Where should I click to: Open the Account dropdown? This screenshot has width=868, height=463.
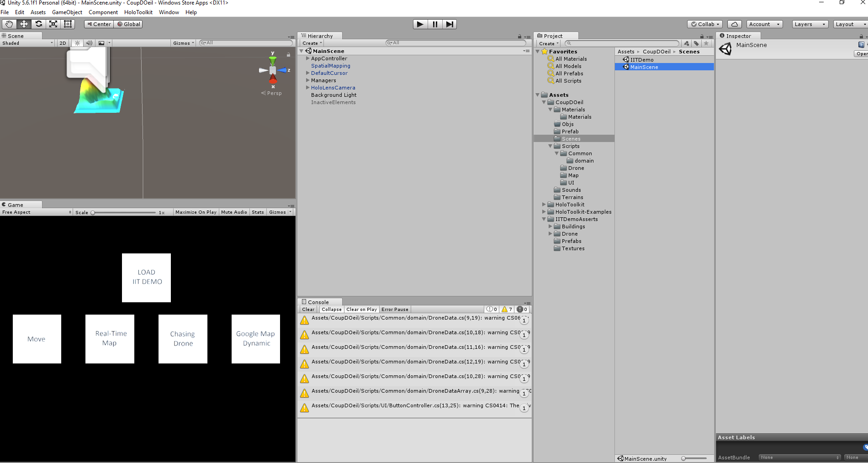tap(764, 24)
